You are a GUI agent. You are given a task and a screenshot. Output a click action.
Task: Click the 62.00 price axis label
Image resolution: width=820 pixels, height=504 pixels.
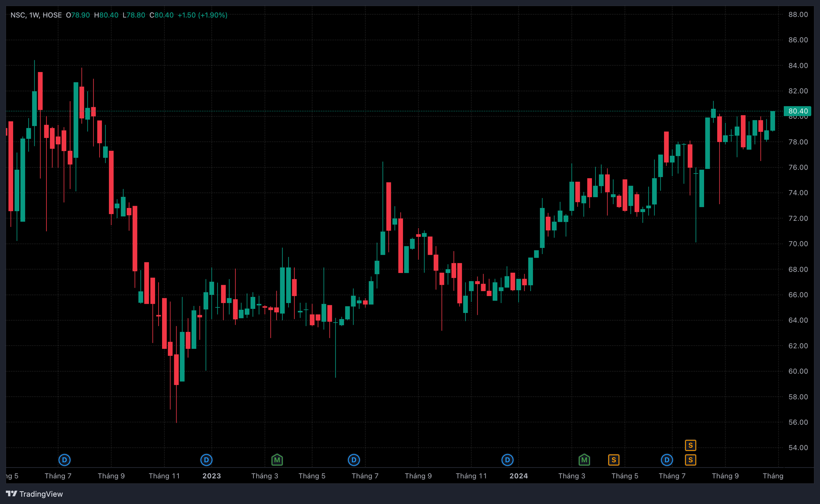(x=798, y=345)
